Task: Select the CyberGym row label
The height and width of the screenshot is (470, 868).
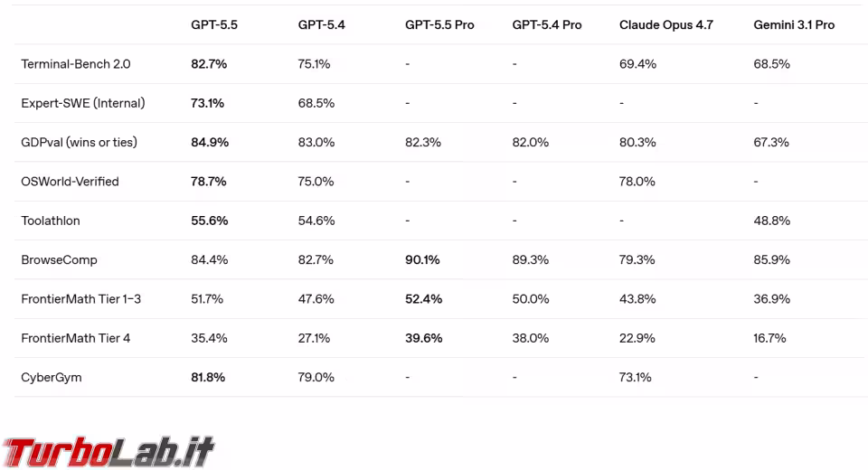Action: click(x=52, y=377)
